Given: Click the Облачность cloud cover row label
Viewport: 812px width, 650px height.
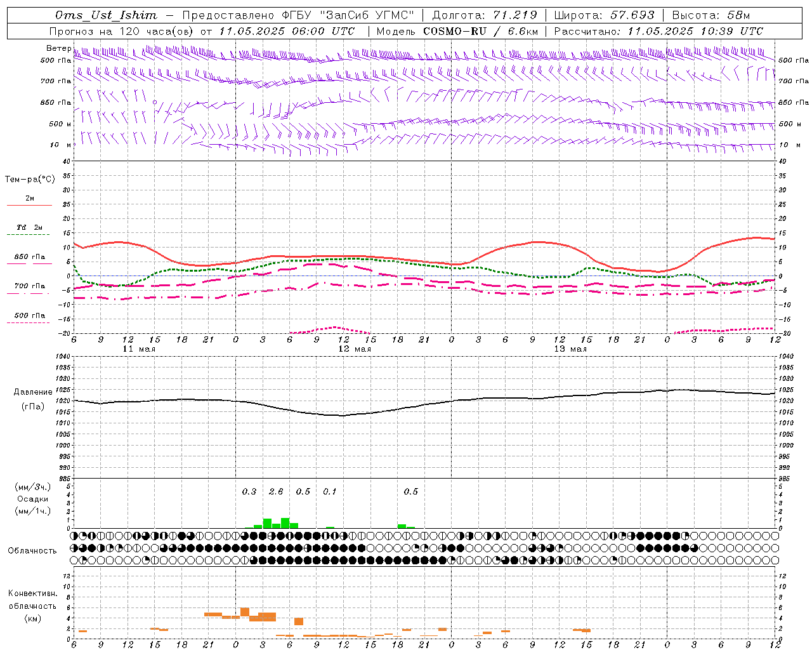Looking at the screenshot, I should click(x=32, y=551).
